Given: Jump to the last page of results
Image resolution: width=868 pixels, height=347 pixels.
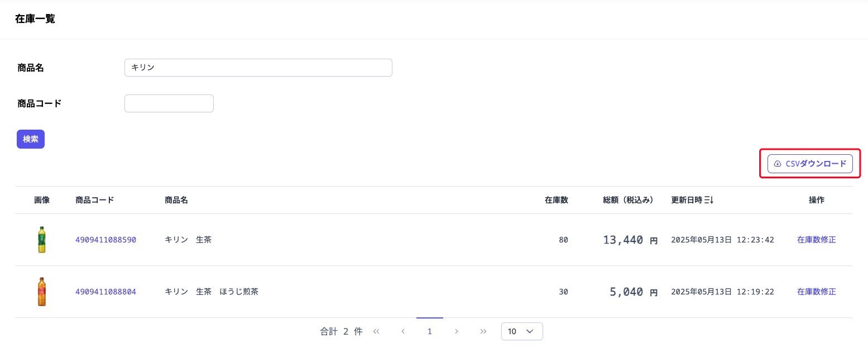Looking at the screenshot, I should (483, 331).
